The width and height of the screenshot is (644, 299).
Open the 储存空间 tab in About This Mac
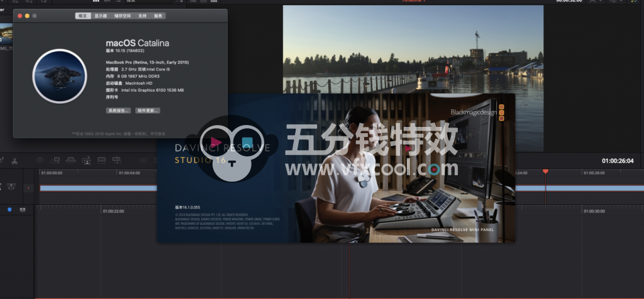pos(123,16)
